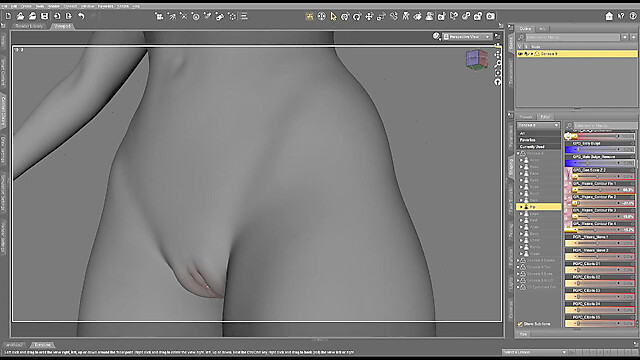This screenshot has width=640, height=360.
Task: Click the Import icon in the toolbar
Action: (57, 16)
